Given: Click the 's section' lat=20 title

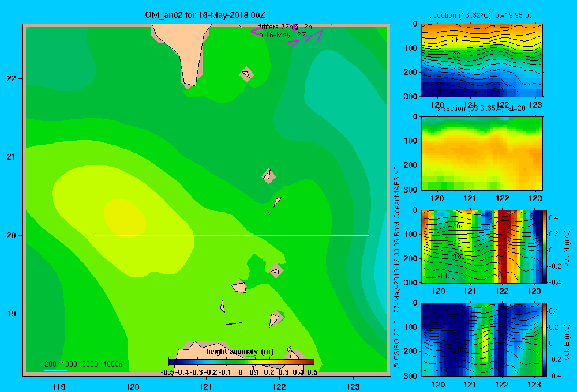Looking at the screenshot, I should click(481, 108).
